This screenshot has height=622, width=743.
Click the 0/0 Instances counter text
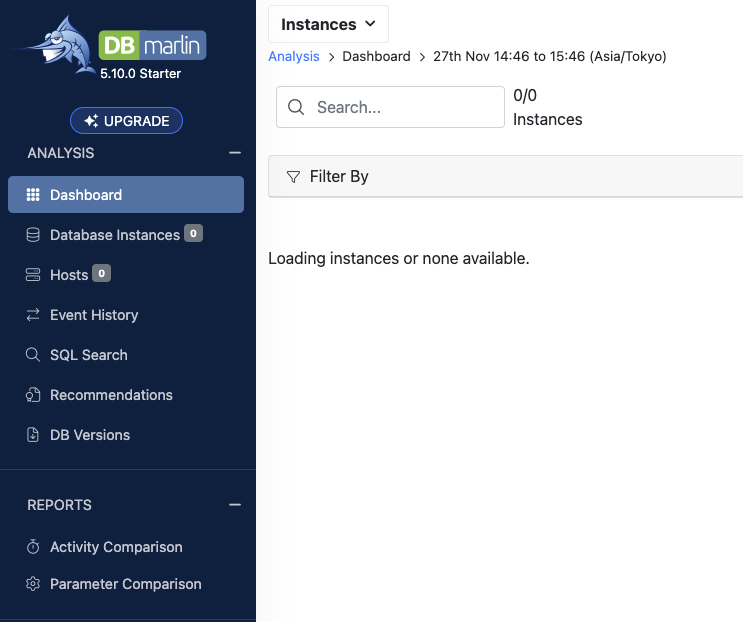(x=548, y=107)
